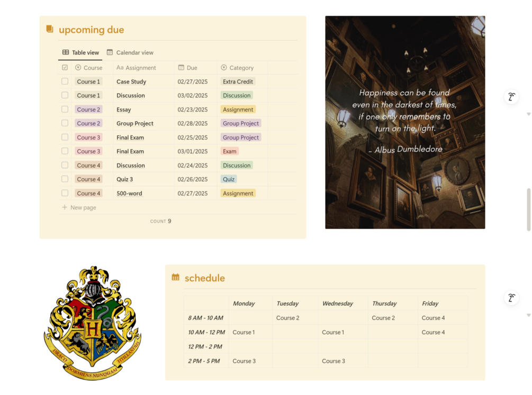Open the Assignment category on Essay row

pos(238,109)
